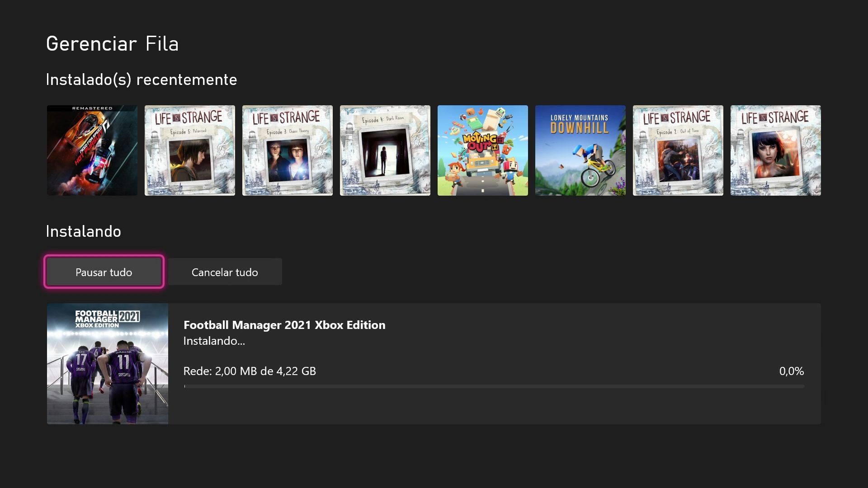The height and width of the screenshot is (488, 868).
Task: Select the Football Manager 2021 install entry
Action: click(x=434, y=364)
